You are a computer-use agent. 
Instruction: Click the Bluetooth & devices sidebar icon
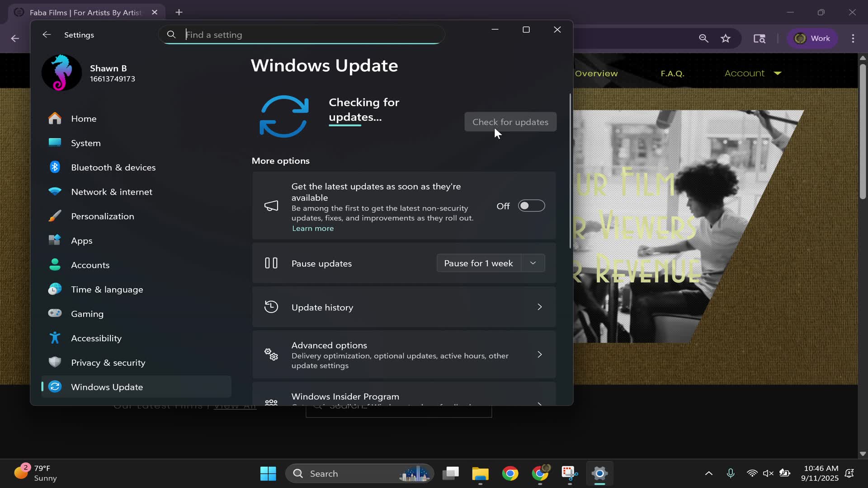coord(55,167)
